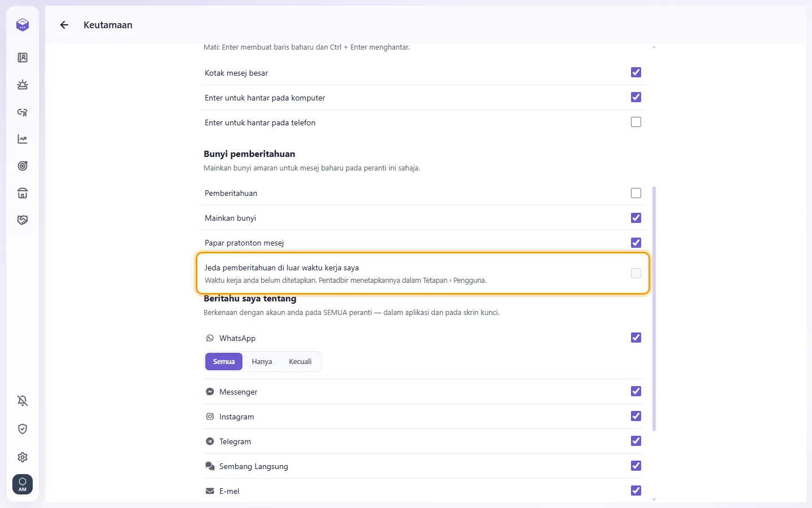Uncheck Sembang Langsung notification checkbox

pos(636,466)
